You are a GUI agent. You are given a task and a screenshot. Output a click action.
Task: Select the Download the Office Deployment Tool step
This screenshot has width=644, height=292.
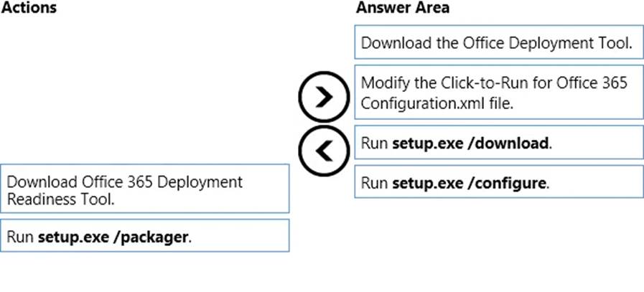point(498,42)
